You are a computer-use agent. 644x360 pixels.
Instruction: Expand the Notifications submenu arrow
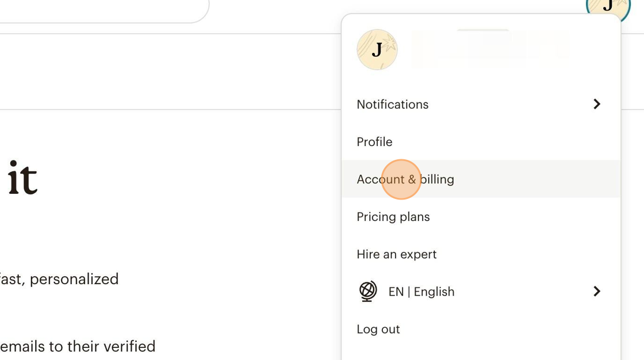597,104
